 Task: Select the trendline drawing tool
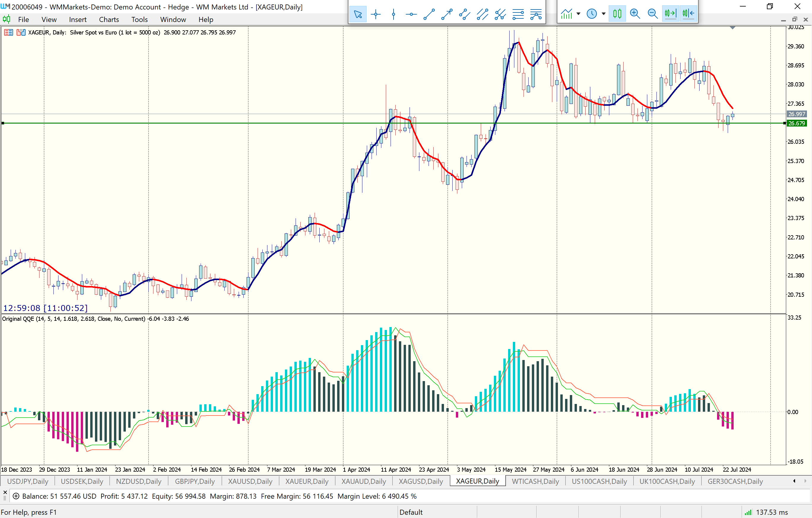429,14
